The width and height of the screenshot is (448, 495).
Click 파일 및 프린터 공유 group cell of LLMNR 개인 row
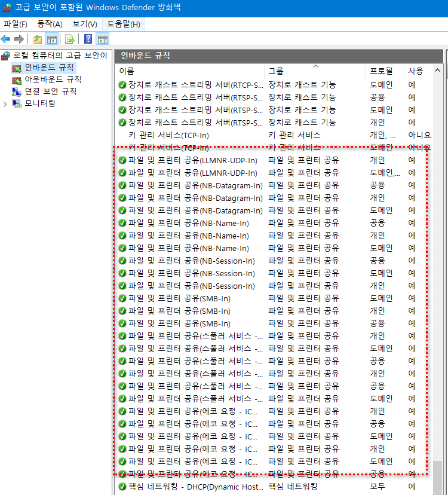tap(303, 160)
